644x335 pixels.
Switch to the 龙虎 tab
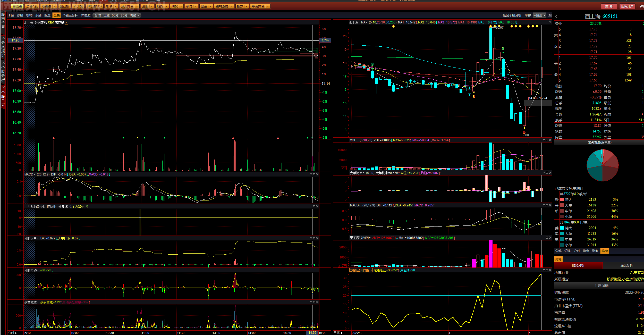605,251
